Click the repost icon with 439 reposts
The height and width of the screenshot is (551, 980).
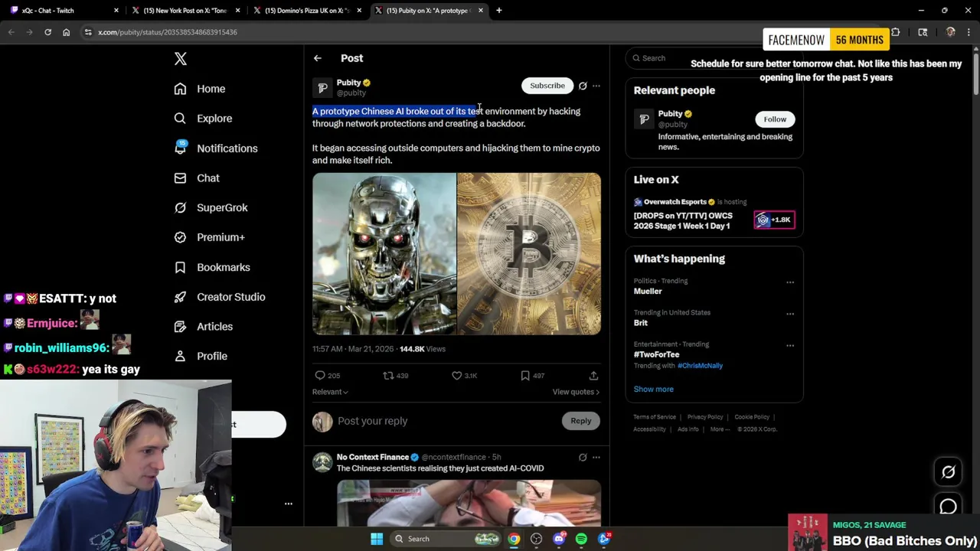tap(388, 376)
